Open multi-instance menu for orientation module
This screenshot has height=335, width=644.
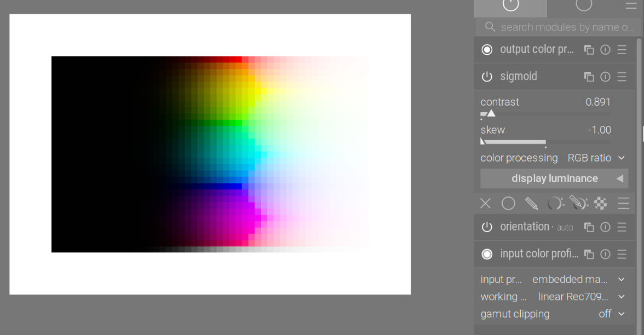(x=589, y=227)
